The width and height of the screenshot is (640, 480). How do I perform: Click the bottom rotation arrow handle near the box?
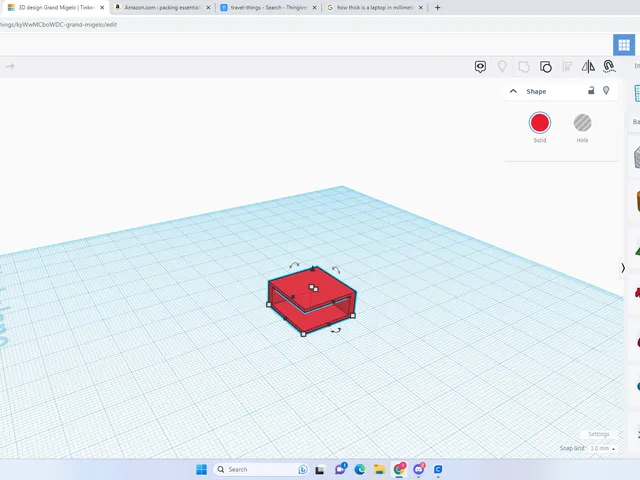point(336,331)
